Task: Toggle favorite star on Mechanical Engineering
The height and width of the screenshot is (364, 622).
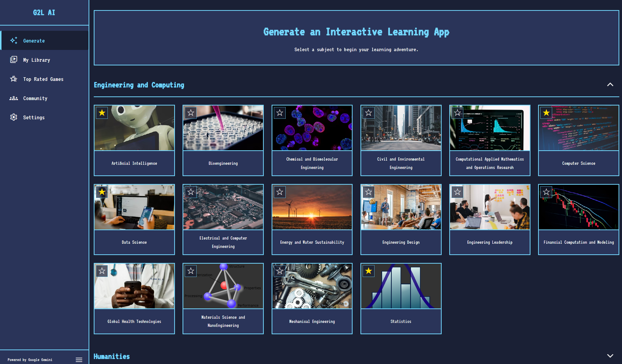Action: [280, 271]
